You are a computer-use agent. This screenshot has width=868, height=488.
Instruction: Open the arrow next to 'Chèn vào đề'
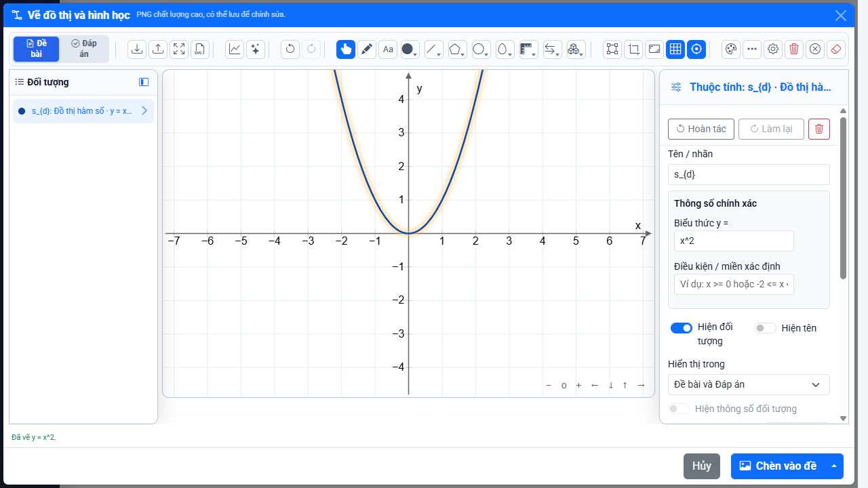click(x=834, y=466)
